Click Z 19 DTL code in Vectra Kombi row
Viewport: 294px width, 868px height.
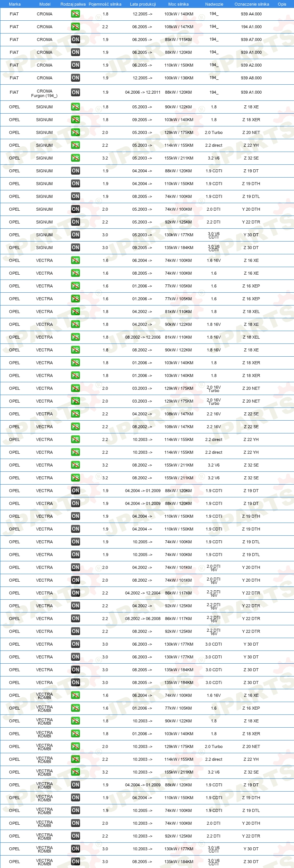251,810
